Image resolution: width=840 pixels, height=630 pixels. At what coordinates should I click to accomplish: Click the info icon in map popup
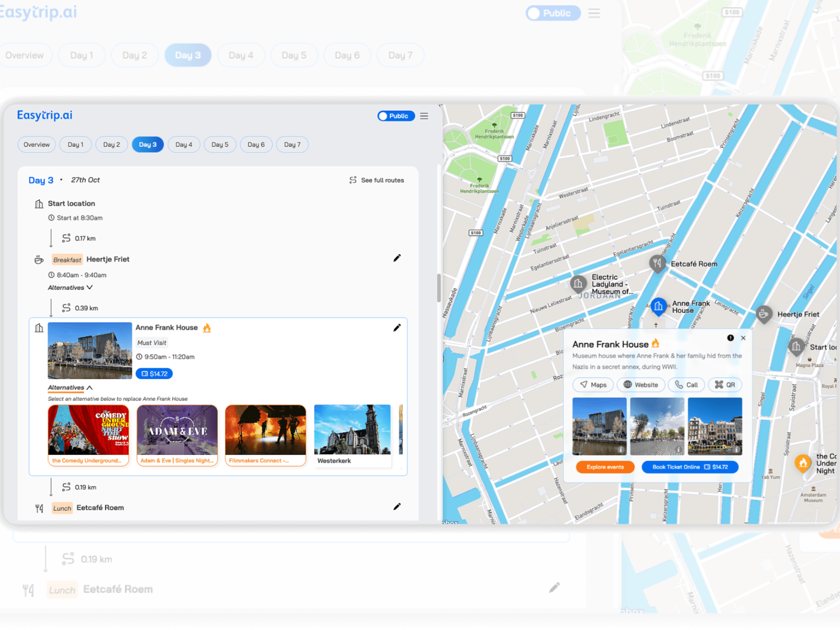click(x=730, y=338)
